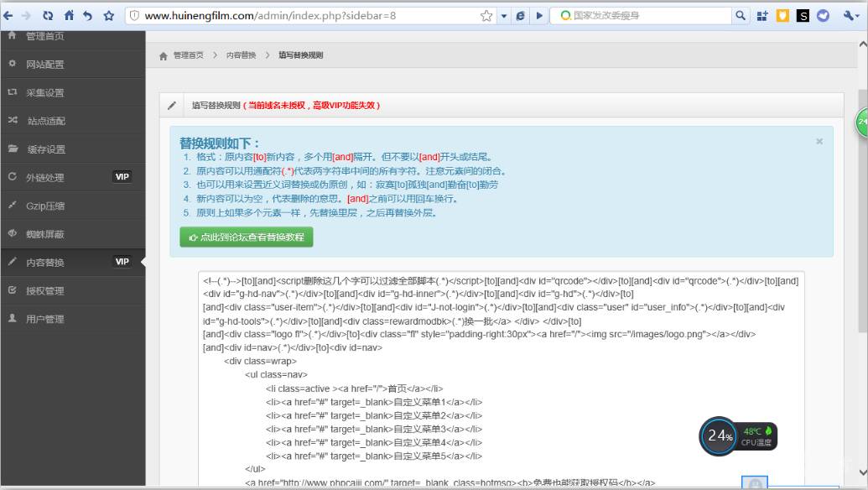The width and height of the screenshot is (868, 490).
Task: Click the address bar URL field
Action: (x=310, y=15)
